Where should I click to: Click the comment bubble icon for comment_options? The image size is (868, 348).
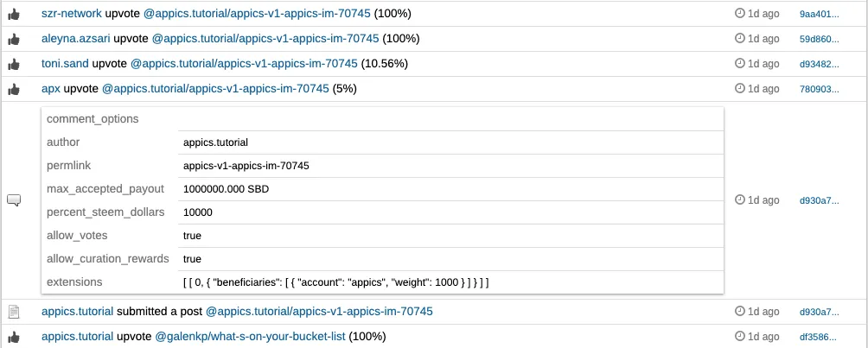coord(14,200)
